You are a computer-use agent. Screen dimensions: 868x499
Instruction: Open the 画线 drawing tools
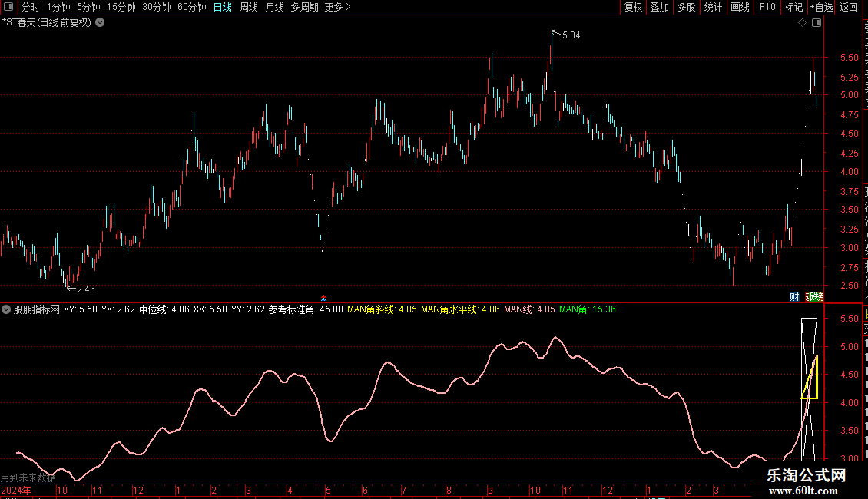(740, 7)
